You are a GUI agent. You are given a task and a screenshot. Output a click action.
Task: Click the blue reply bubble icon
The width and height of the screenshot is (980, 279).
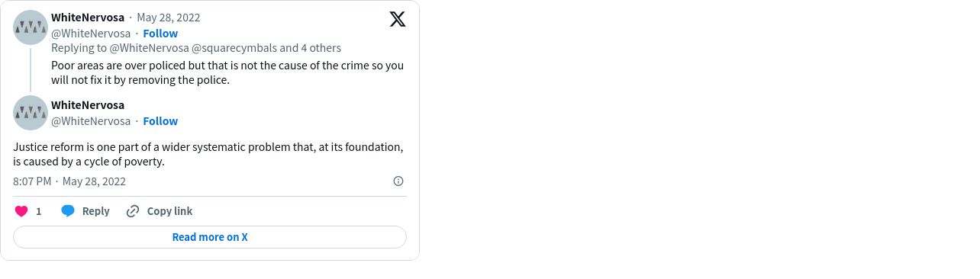click(x=68, y=211)
